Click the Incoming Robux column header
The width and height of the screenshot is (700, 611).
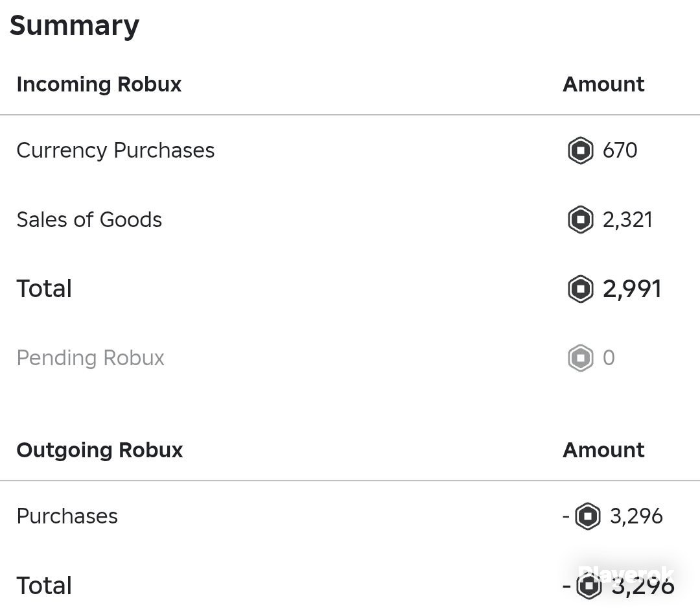[99, 84]
